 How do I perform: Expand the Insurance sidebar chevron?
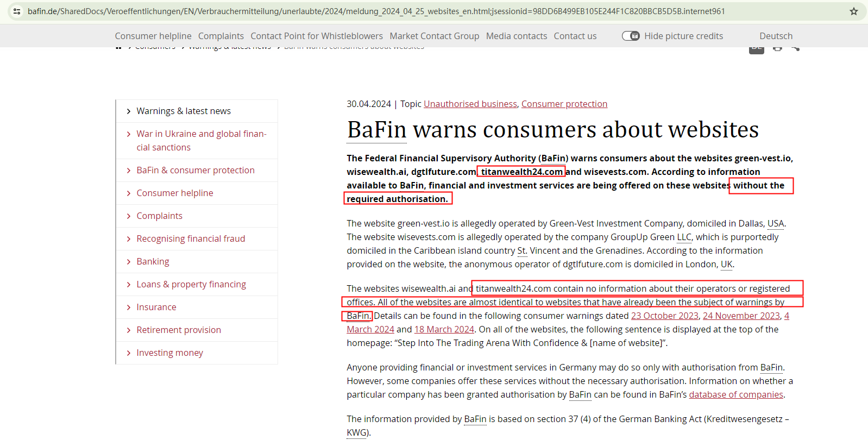(x=129, y=307)
